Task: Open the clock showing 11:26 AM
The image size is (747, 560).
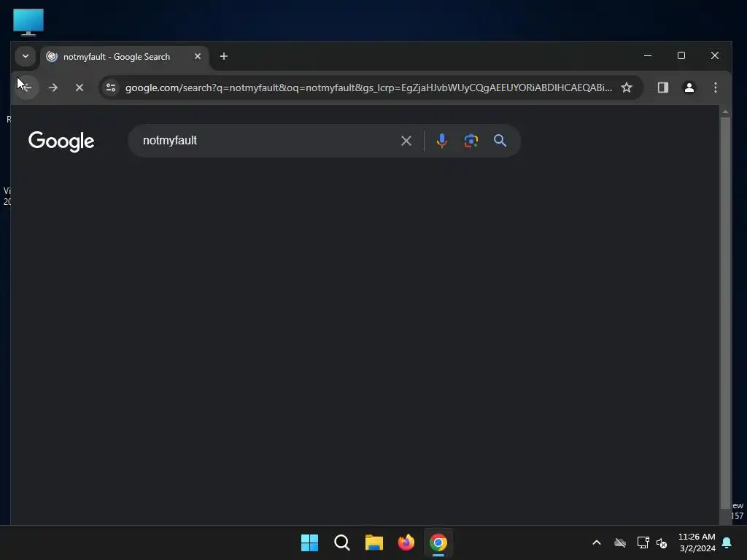Action: (x=697, y=542)
